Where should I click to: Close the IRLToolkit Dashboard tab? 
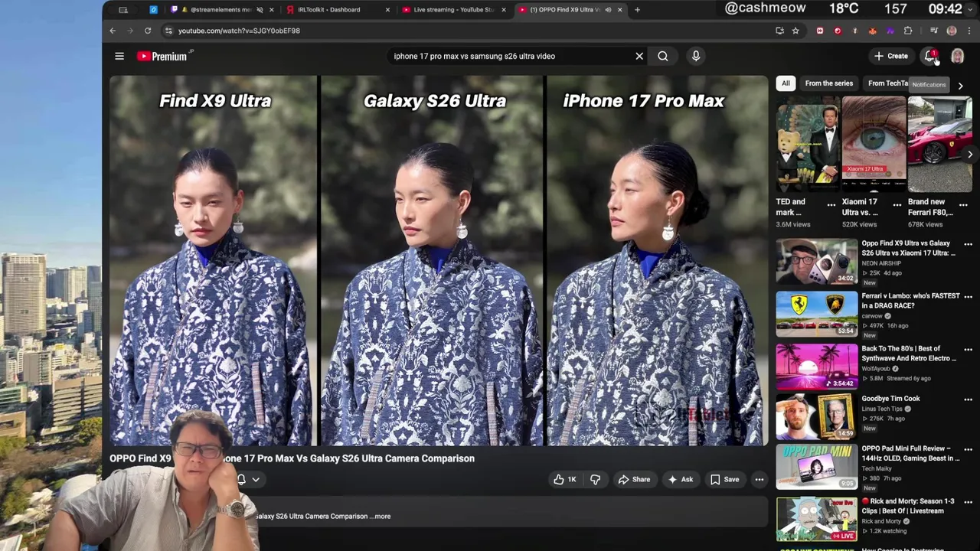coord(387,10)
